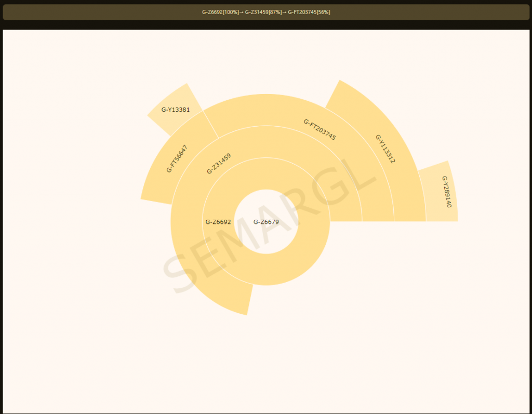Click G-FT203745[56%] in the path bar
The width and height of the screenshot is (532, 414).
pyautogui.click(x=309, y=12)
